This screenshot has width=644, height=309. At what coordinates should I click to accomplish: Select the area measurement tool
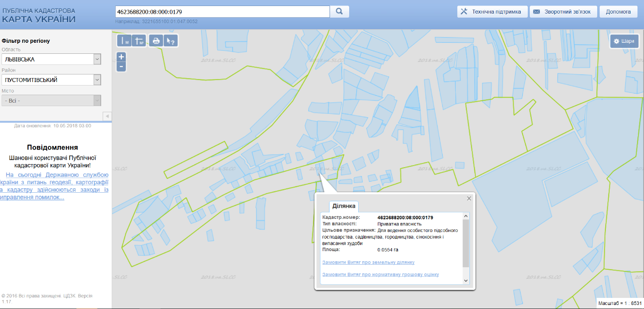(x=139, y=41)
